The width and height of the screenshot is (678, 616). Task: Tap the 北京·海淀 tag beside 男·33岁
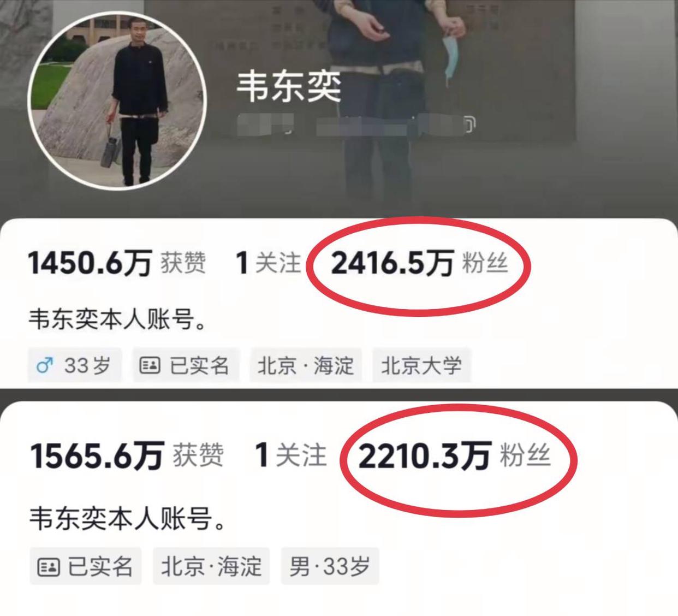tap(211, 566)
